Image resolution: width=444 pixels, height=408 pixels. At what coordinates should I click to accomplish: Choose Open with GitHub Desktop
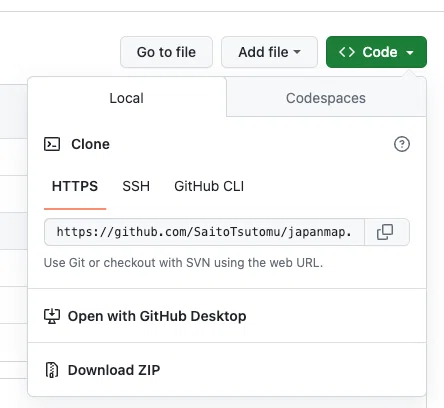[x=227, y=316]
